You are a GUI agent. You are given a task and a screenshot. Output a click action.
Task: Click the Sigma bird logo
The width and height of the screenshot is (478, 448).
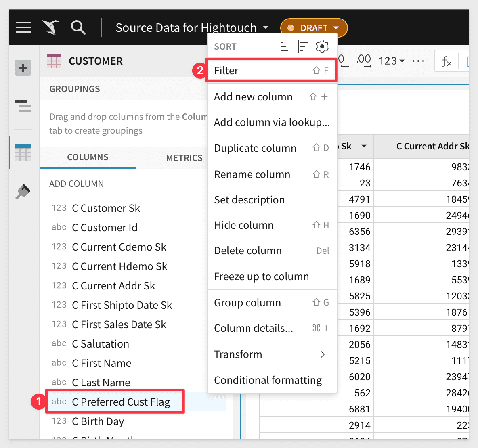pyautogui.click(x=50, y=27)
